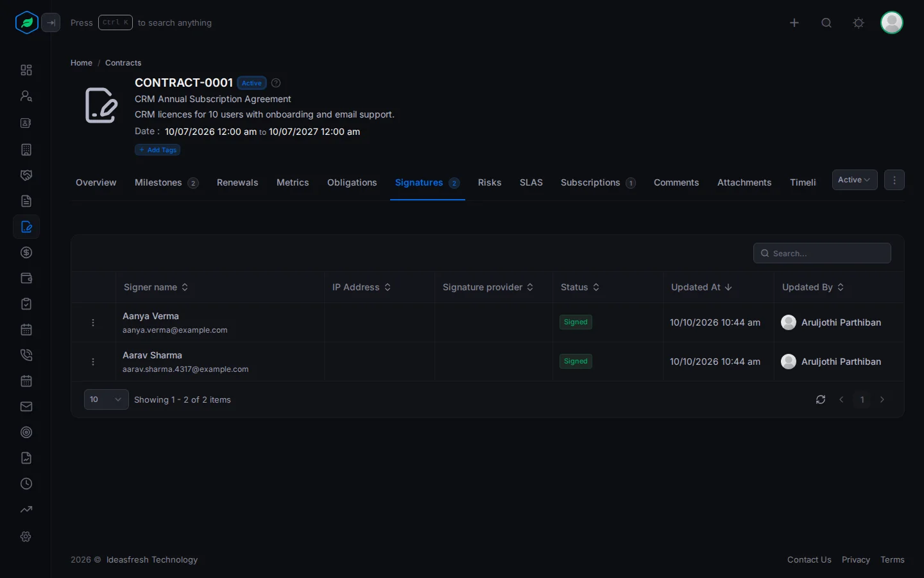Open the Privacy footer link
The width and height of the screenshot is (924, 578).
[x=856, y=559]
